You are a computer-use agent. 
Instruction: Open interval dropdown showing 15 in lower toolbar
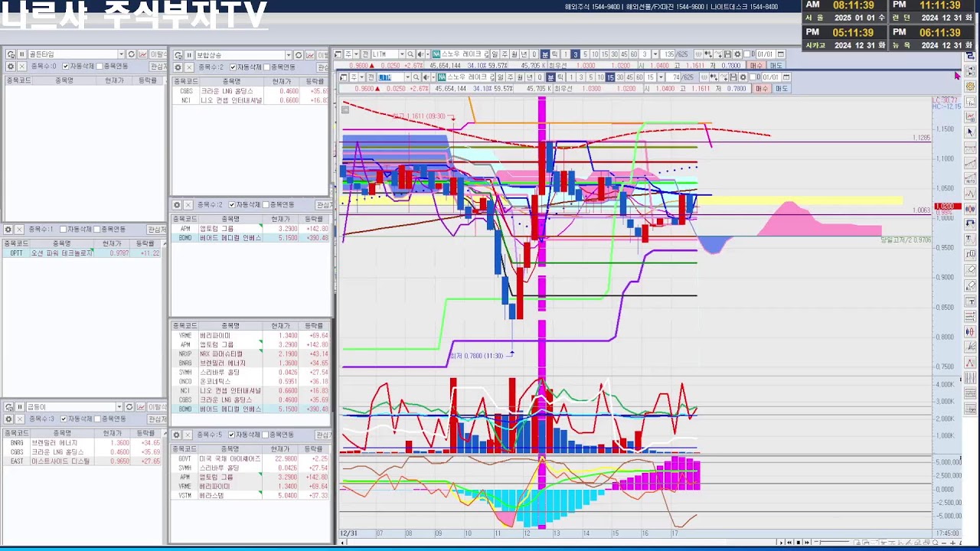661,77
